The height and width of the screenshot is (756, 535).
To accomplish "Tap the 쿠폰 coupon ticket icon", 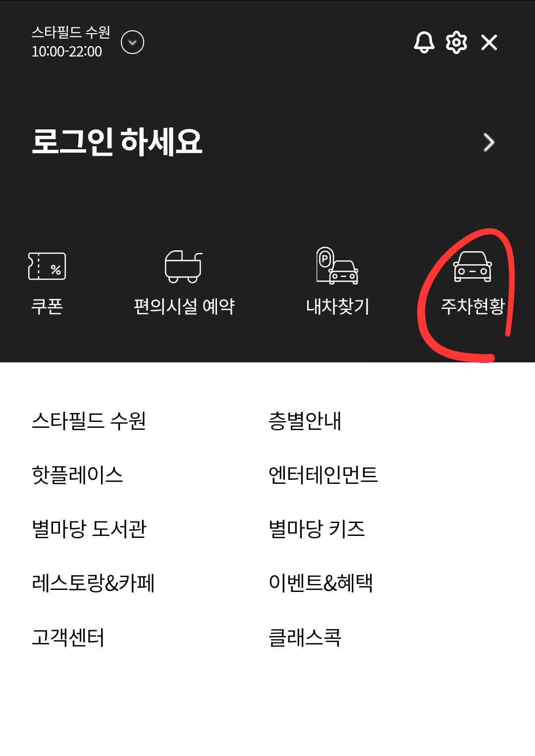I will click(47, 266).
